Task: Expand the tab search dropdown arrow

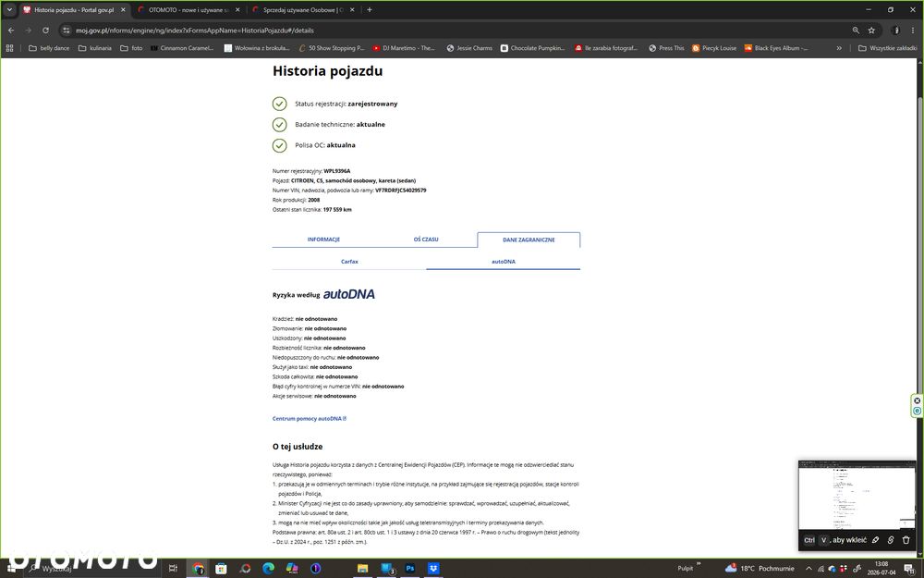Action: [x=9, y=9]
